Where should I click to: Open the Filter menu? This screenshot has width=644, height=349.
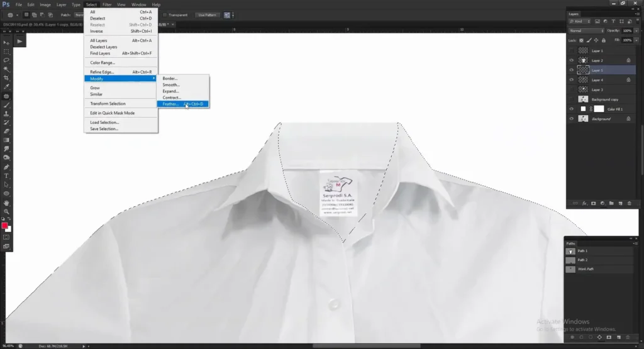107,4
